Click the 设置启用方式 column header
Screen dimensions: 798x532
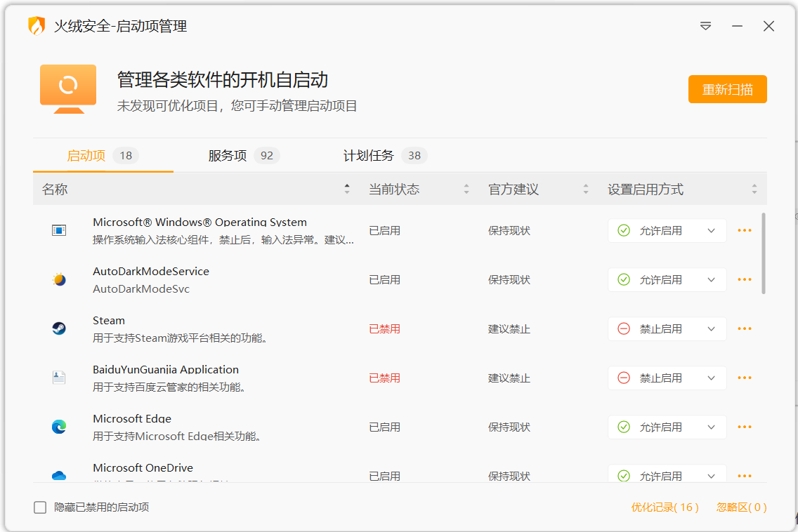646,189
